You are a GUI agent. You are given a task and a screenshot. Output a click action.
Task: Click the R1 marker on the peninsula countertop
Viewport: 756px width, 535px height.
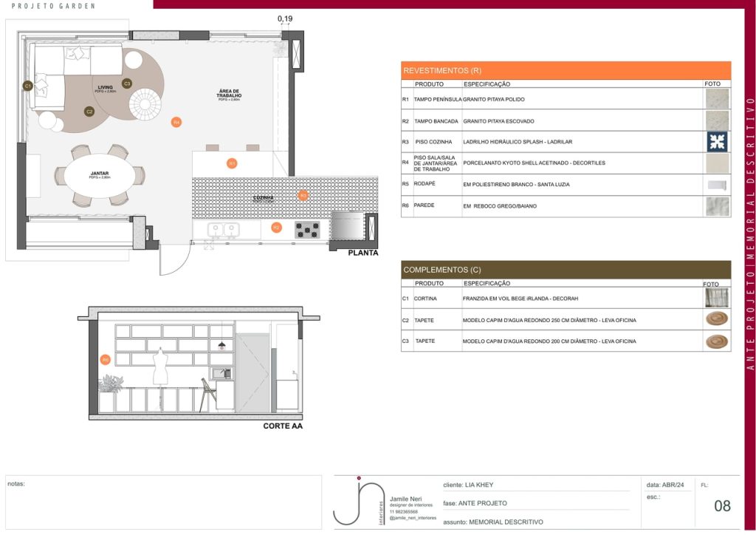tap(232, 163)
